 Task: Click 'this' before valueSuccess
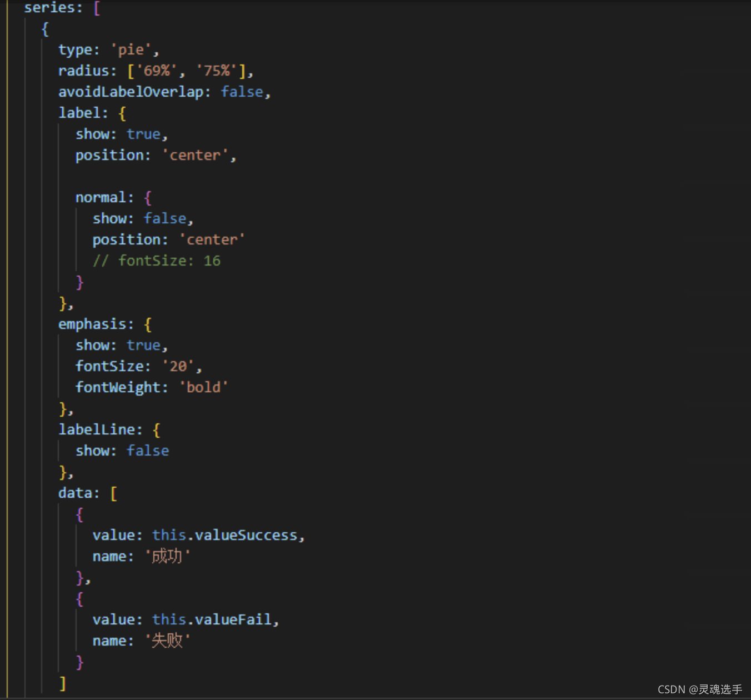169,535
